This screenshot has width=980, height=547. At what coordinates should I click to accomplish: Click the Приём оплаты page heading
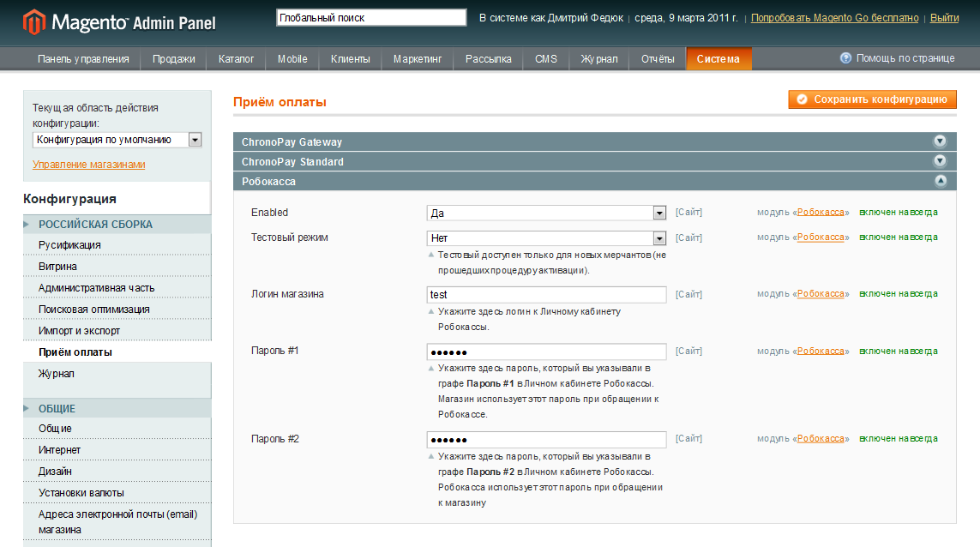(x=280, y=102)
